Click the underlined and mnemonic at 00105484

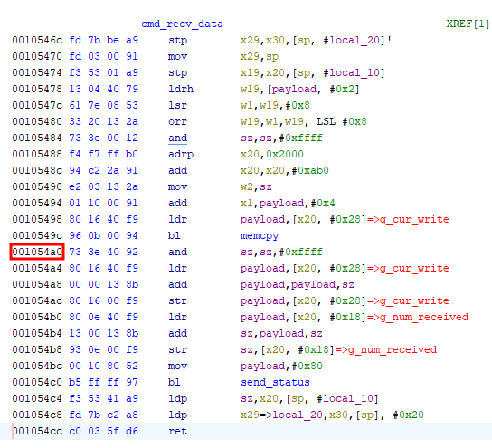point(177,138)
